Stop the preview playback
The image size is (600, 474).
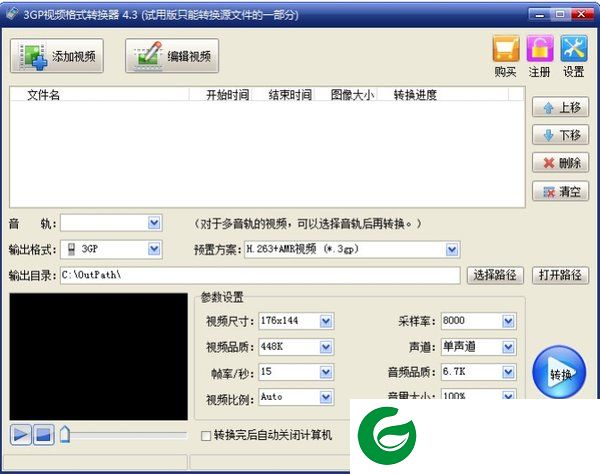44,435
